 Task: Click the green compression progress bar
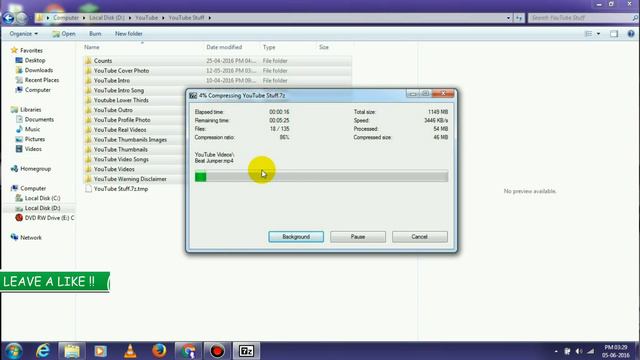point(321,177)
